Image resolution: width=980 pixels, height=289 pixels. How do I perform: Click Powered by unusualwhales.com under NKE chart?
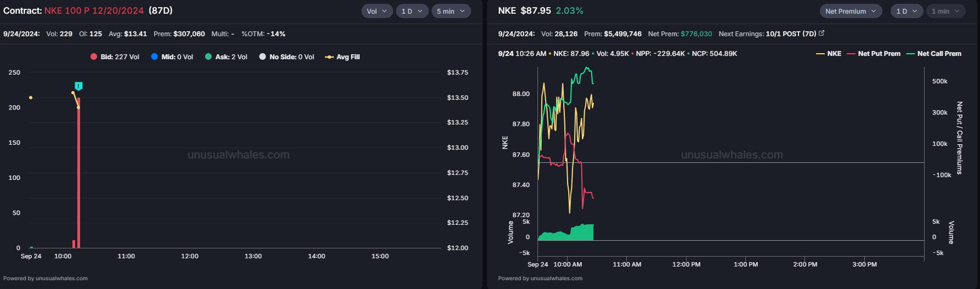tap(540, 278)
